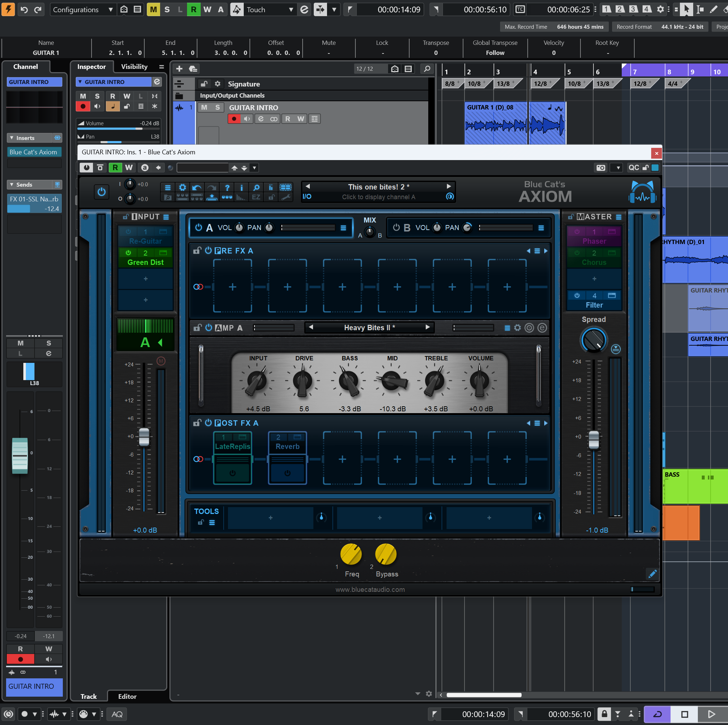The image size is (728, 725).
Task: Select the Channel tab
Action: click(25, 67)
